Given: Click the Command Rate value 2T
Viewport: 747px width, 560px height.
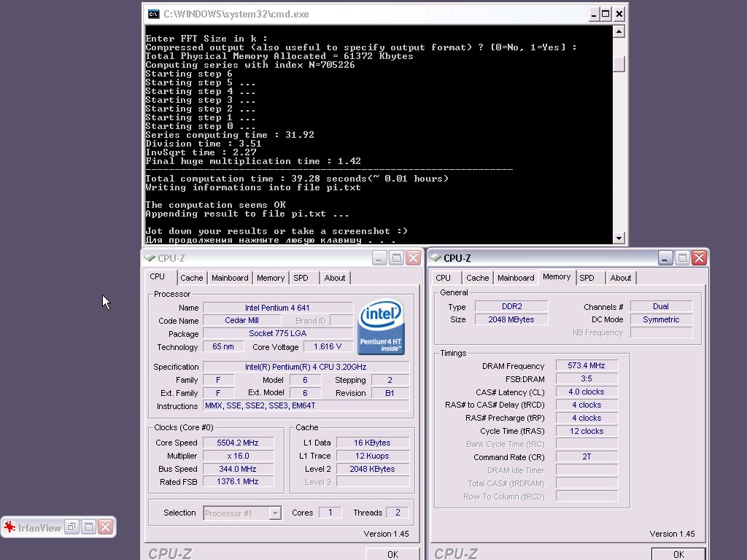Looking at the screenshot, I should [x=587, y=456].
